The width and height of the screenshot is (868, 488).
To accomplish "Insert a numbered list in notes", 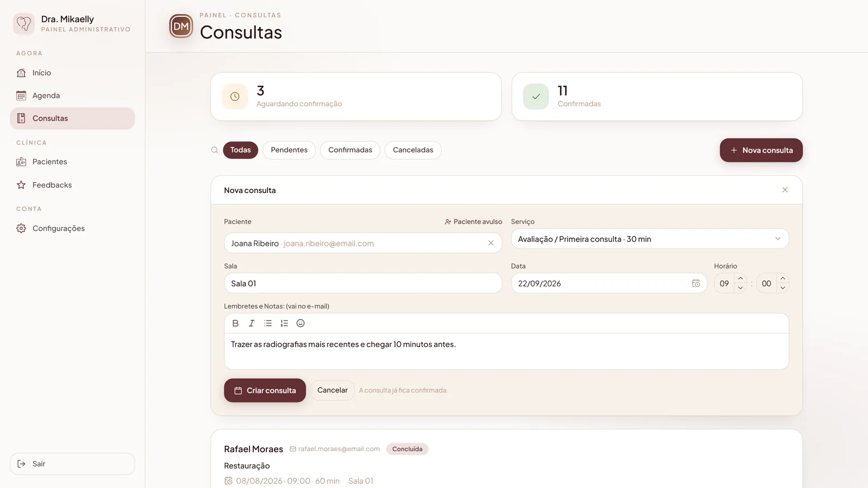I will pyautogui.click(x=284, y=323).
